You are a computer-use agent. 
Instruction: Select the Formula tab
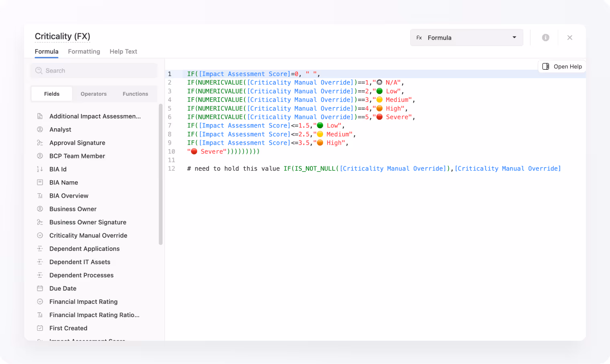pos(47,51)
